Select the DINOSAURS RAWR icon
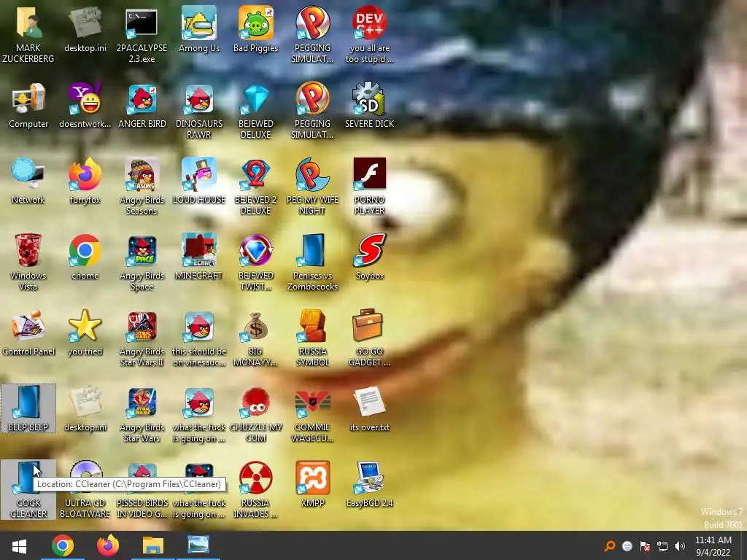 pos(198,99)
